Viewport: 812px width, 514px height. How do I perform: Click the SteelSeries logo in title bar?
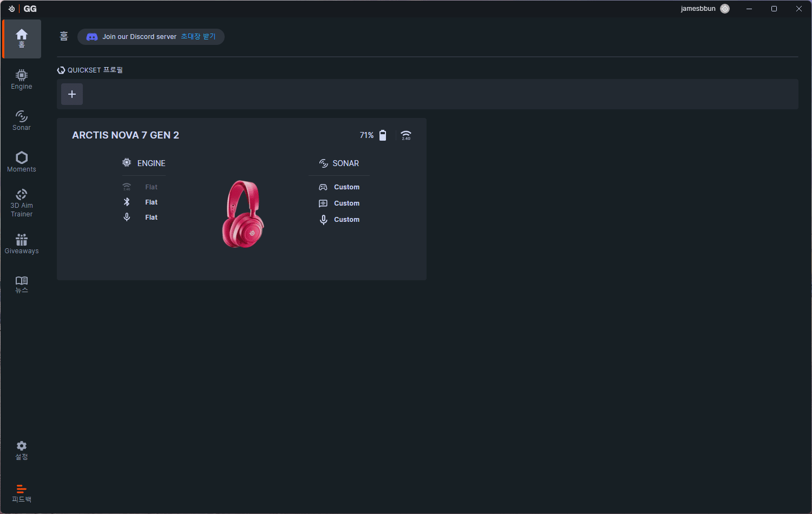(11, 9)
